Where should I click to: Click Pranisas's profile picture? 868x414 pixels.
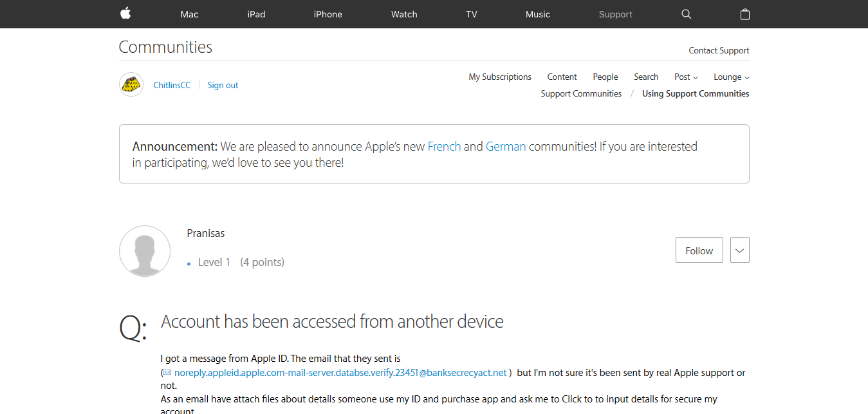(145, 250)
